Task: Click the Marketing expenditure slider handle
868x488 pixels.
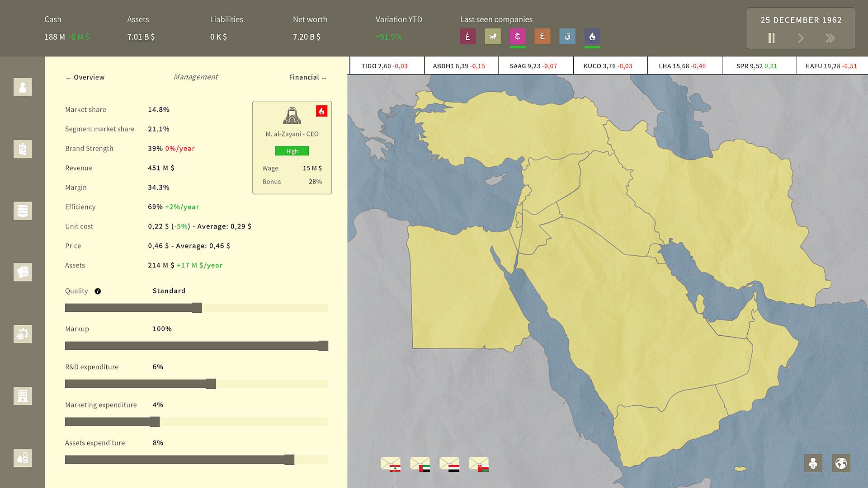Action: click(x=155, y=422)
